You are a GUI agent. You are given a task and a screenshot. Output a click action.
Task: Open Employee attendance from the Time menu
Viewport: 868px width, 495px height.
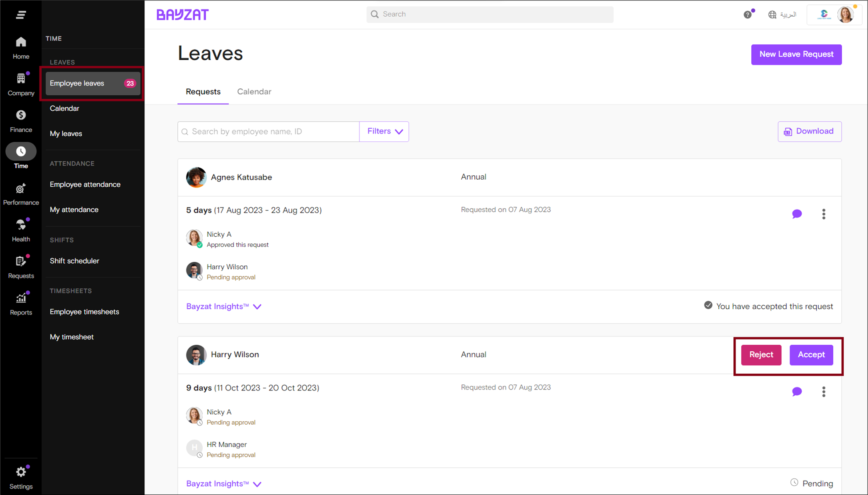[85, 184]
